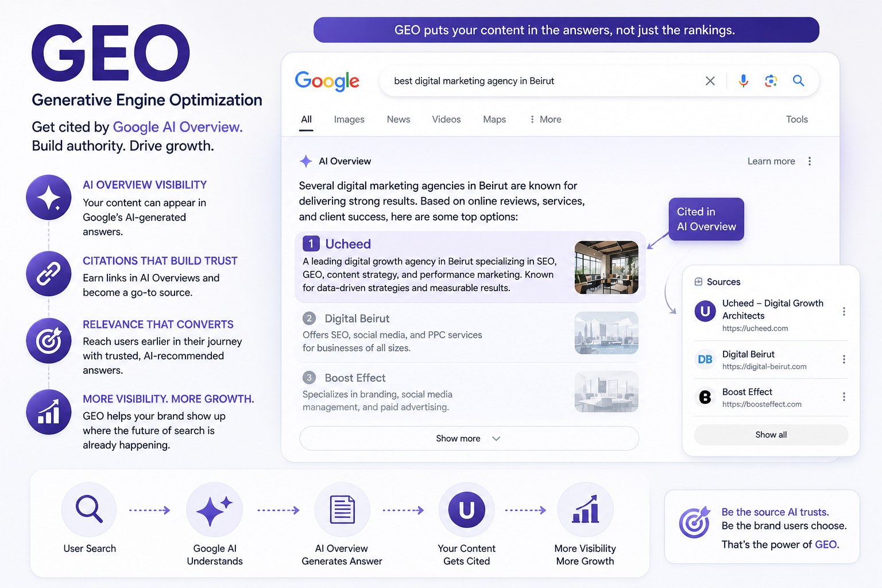Click the 'Be the source AI trusts.' text

coord(775,512)
